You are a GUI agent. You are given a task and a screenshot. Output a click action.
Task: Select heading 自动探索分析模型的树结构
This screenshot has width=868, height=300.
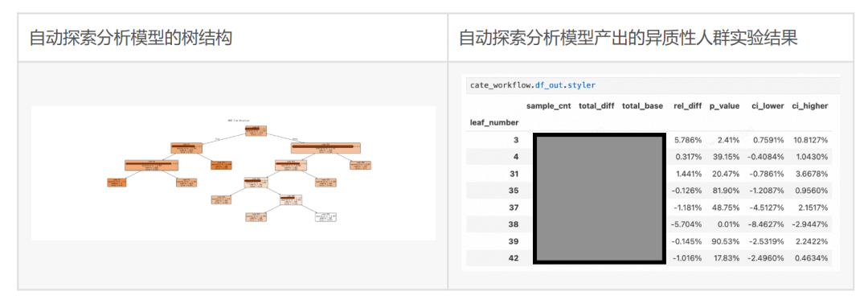(x=131, y=38)
